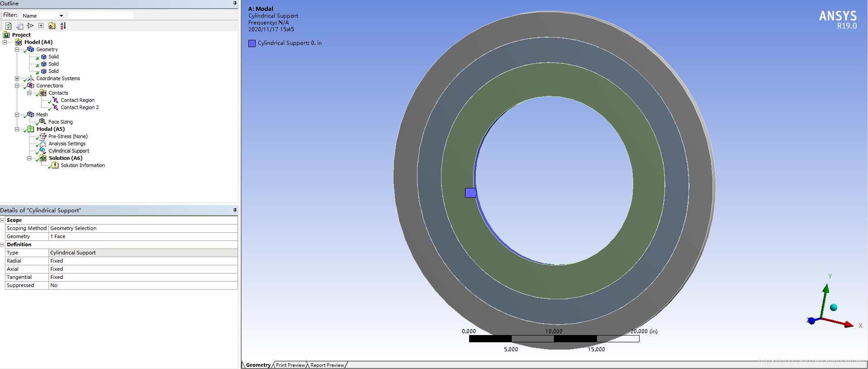Switch to the Report Preview tab

click(327, 365)
